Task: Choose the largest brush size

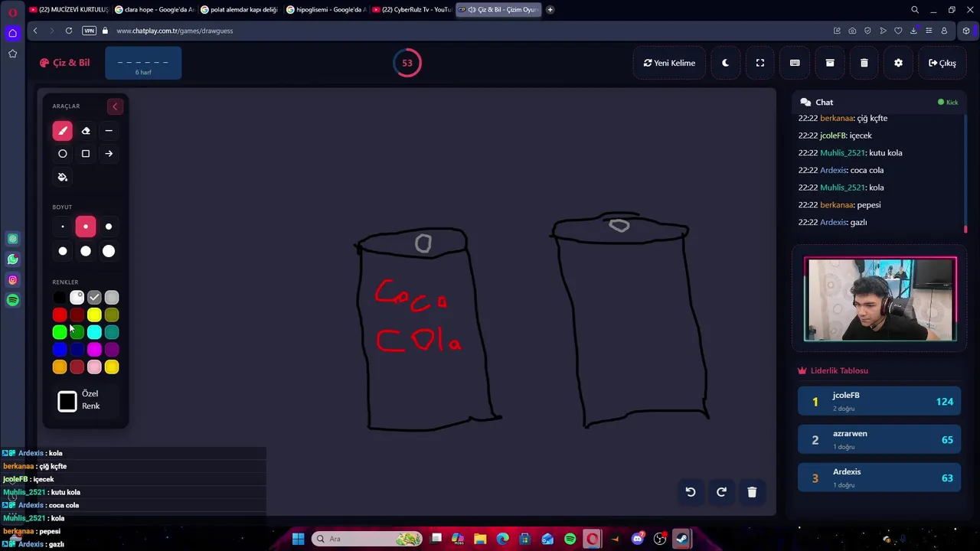Action: click(x=109, y=251)
